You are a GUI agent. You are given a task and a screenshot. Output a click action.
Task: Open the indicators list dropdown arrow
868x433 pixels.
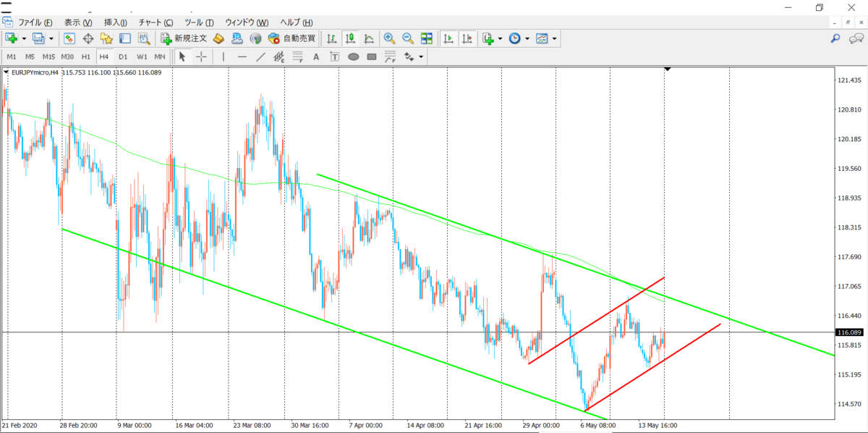pos(500,38)
